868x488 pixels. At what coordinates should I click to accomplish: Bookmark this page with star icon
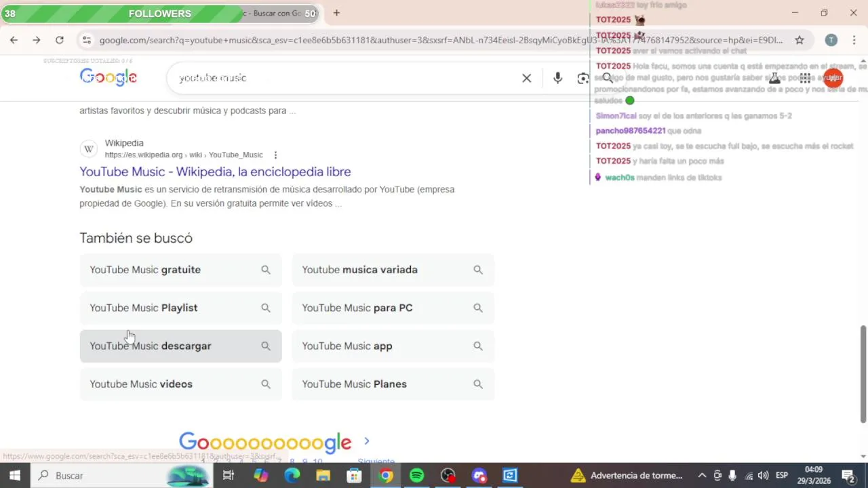click(800, 40)
